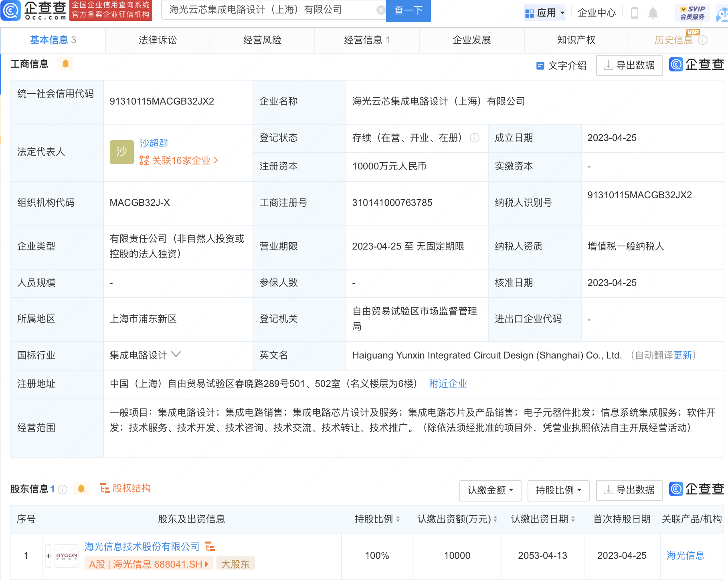This screenshot has height=580, width=728.
Task: Export 工商信息 data with 导出数据
Action: [x=629, y=65]
